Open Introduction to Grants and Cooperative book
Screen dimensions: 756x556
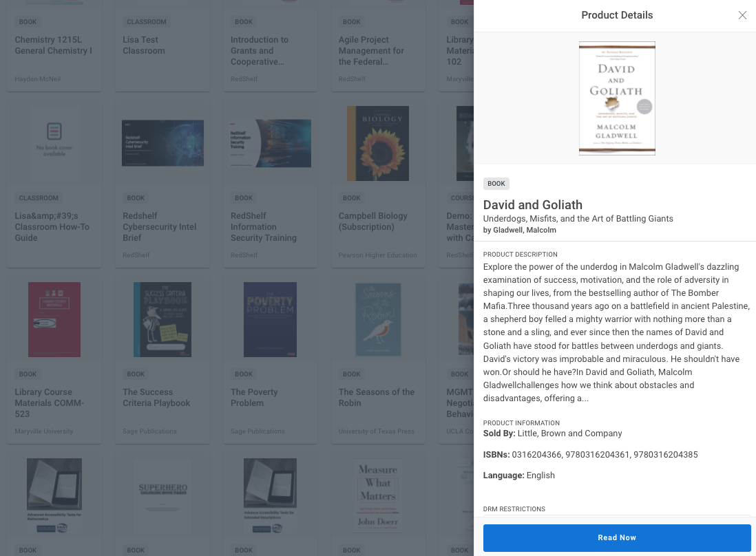click(260, 51)
